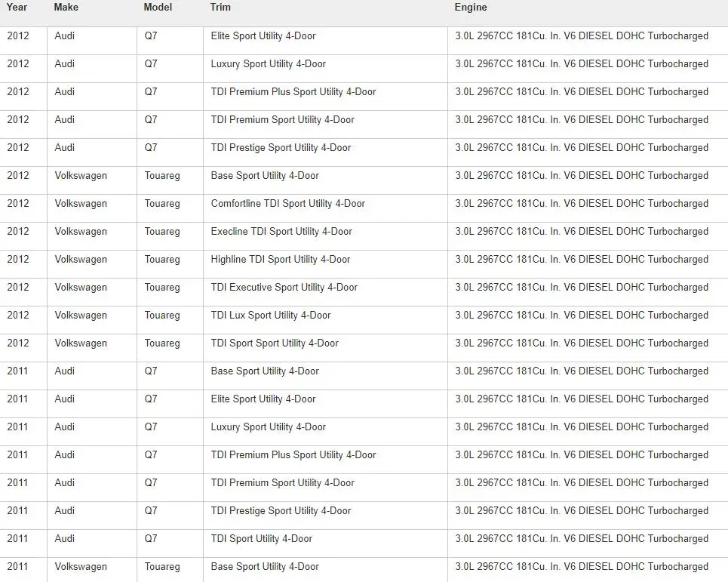Click the Trim column header
The height and width of the screenshot is (582, 728).
(x=220, y=8)
